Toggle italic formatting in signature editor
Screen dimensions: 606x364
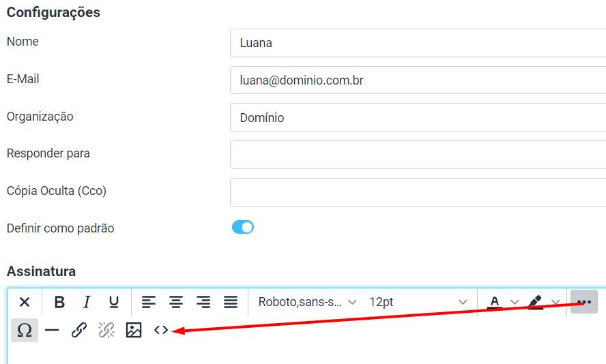tap(87, 302)
